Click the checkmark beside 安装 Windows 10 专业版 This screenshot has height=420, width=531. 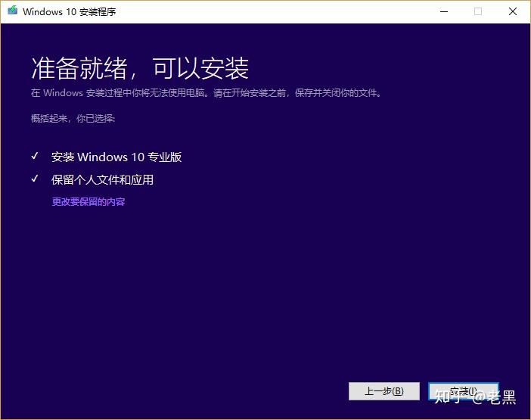[x=35, y=157]
